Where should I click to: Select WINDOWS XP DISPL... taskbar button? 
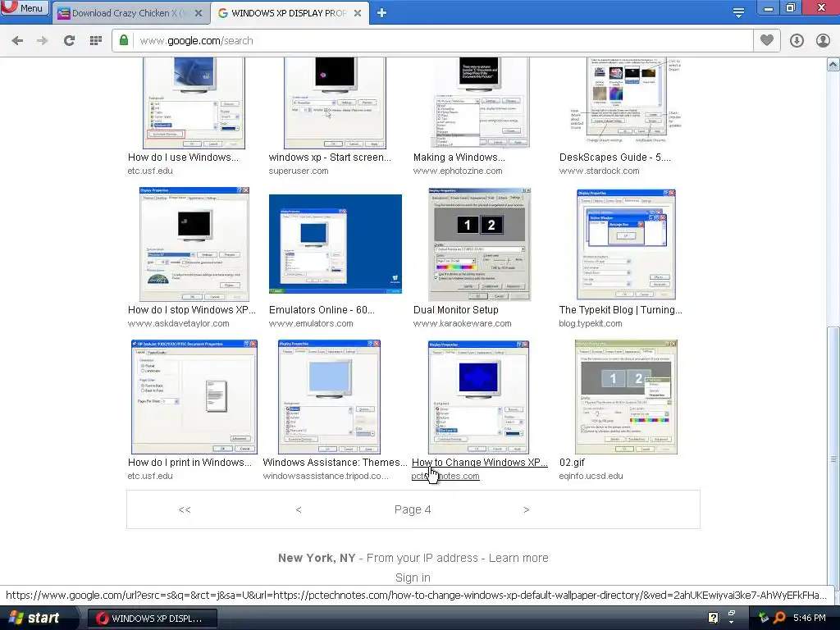(x=152, y=619)
